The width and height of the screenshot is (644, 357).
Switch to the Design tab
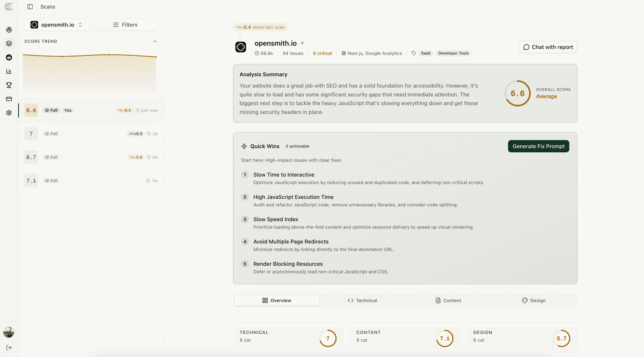point(534,301)
